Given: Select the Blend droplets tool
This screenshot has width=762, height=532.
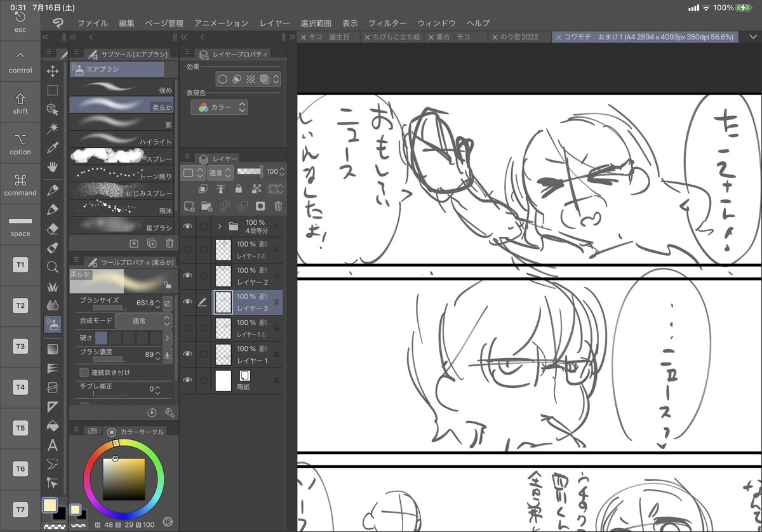Looking at the screenshot, I should [x=53, y=305].
